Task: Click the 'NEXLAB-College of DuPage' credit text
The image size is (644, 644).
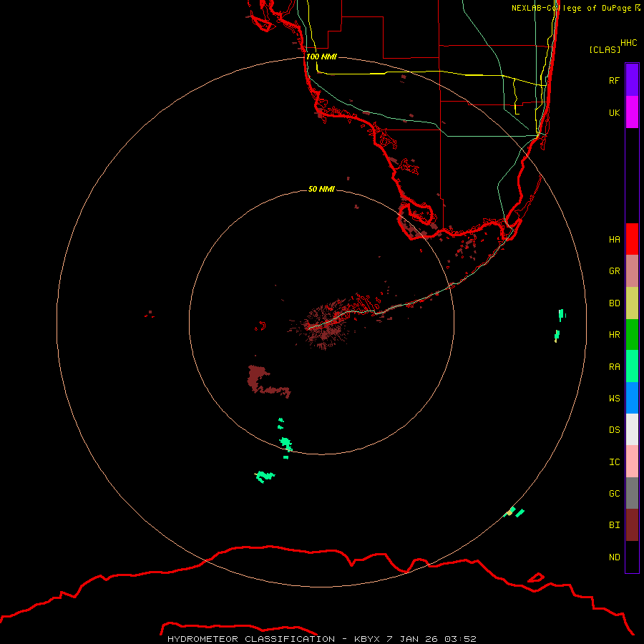Action: pos(571,8)
